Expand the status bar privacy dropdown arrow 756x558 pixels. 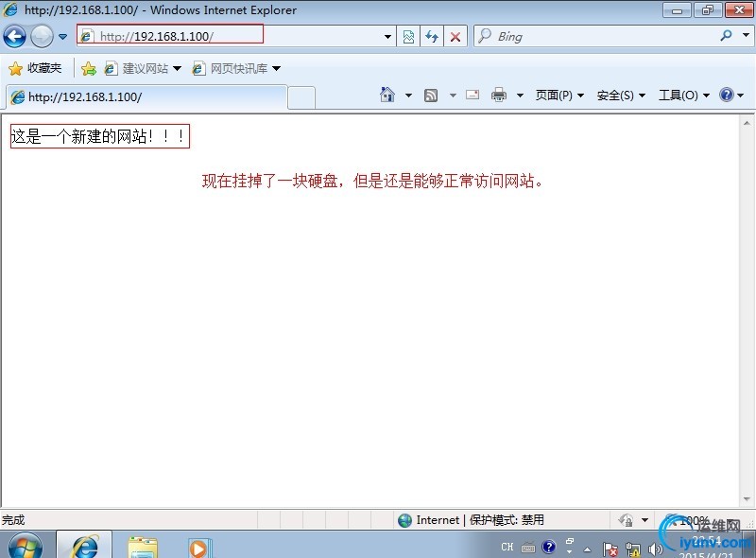pos(644,520)
